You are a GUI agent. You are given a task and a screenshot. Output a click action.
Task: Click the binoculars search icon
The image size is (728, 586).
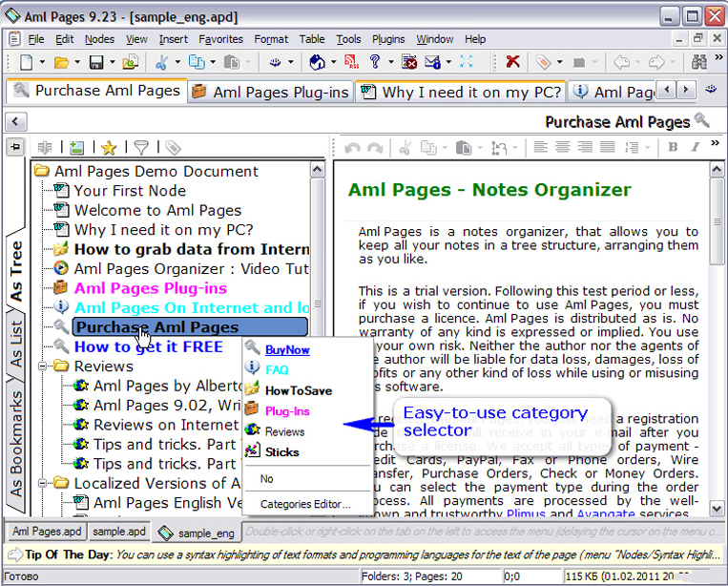coord(699,63)
